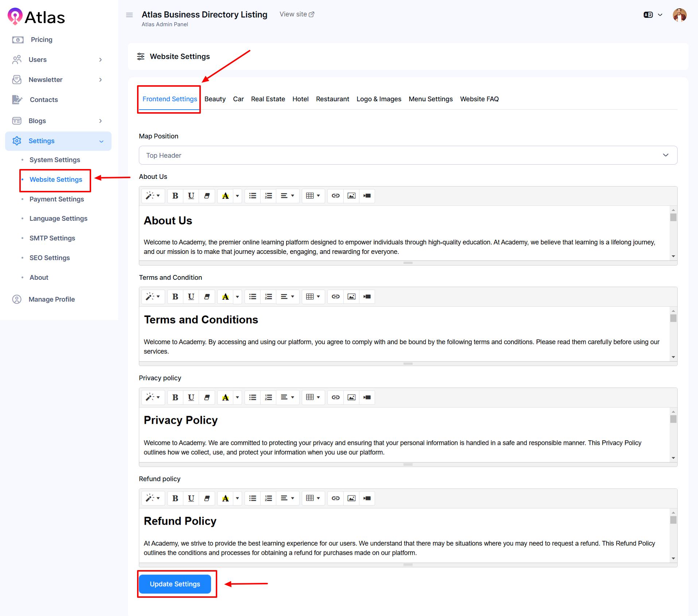The width and height of the screenshot is (698, 616).
Task: Open the Map Position dropdown
Action: click(408, 156)
